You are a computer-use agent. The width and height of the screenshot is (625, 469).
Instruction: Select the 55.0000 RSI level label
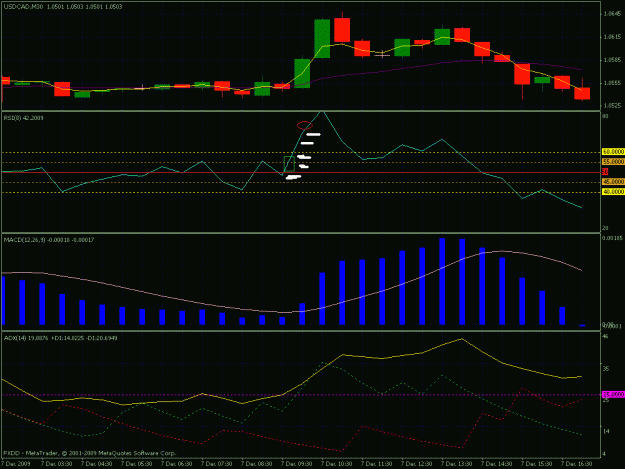pos(613,162)
